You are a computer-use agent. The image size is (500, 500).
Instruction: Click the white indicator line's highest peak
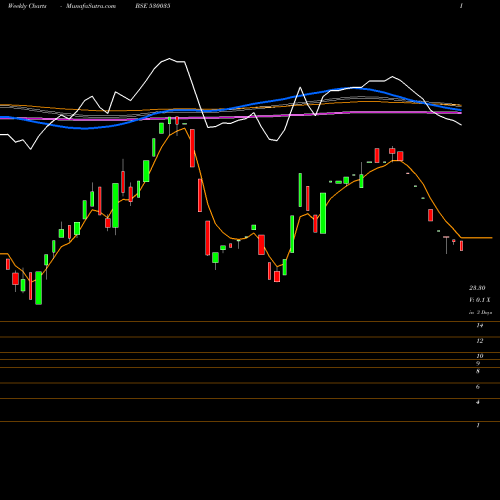(x=169, y=59)
